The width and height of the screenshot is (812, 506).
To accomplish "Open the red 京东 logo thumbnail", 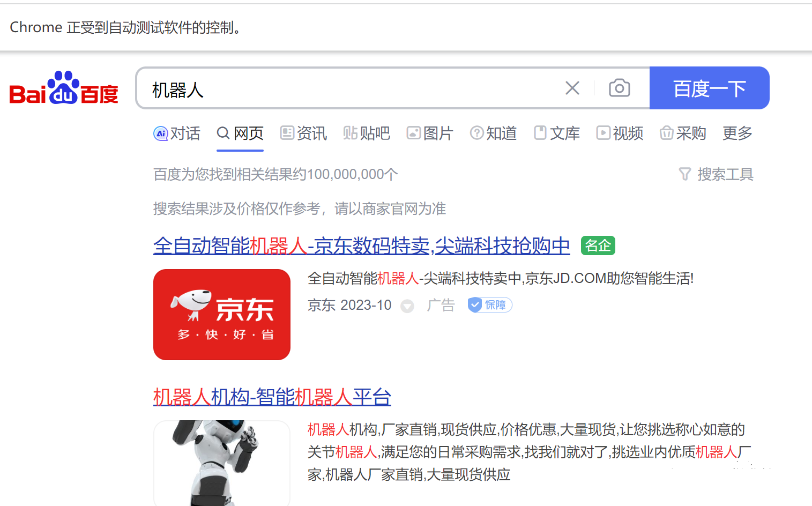I will (222, 315).
